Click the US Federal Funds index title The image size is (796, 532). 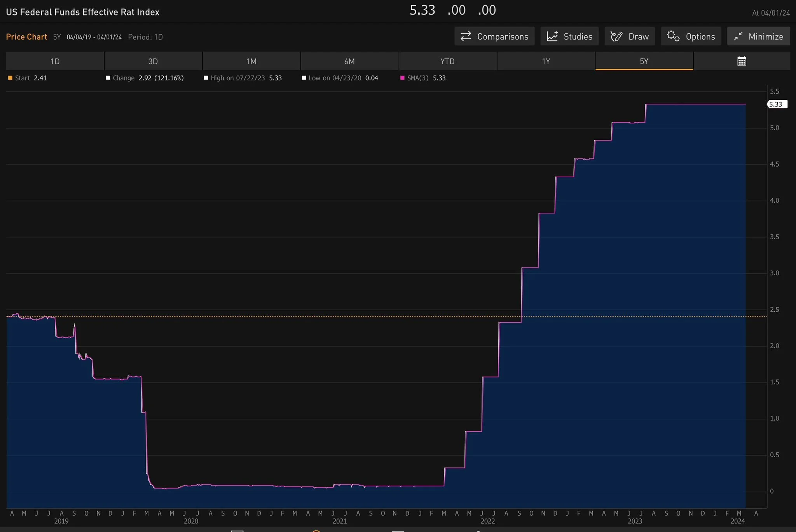(83, 12)
